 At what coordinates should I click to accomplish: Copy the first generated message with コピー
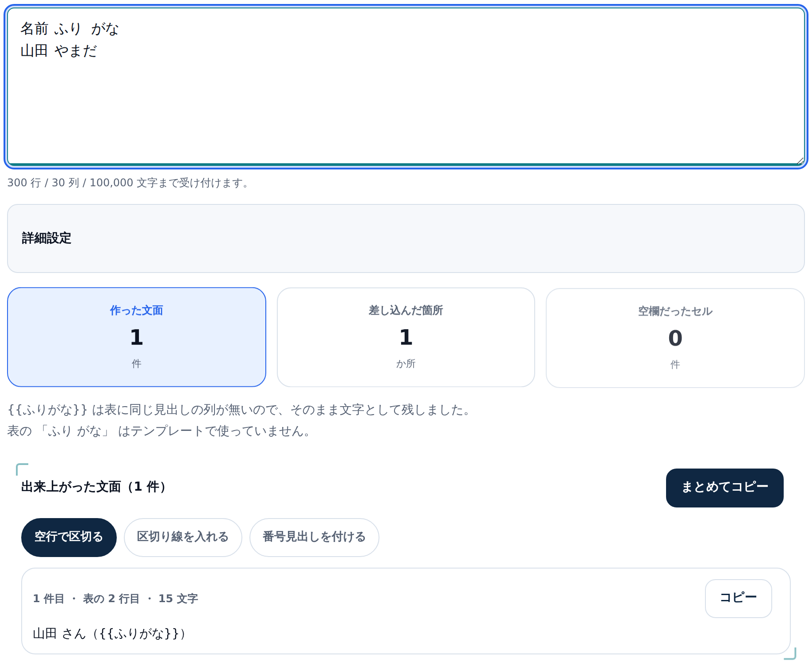(738, 598)
